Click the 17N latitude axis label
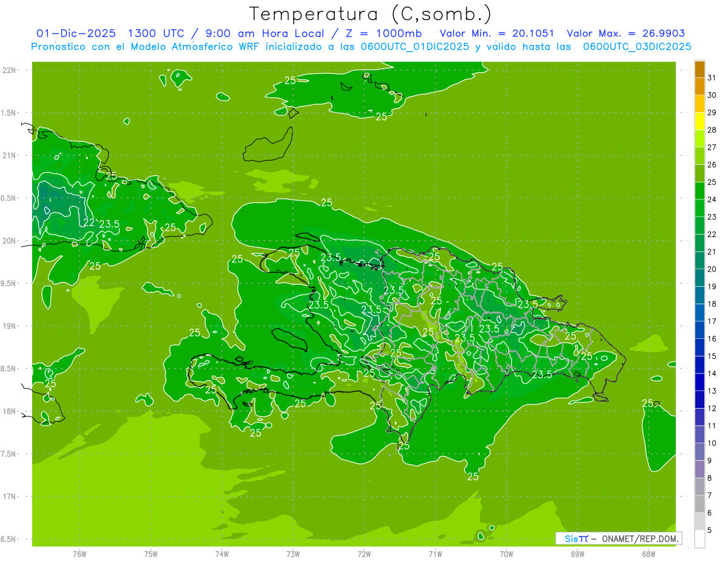Image resolution: width=728 pixels, height=562 pixels. [x=10, y=497]
